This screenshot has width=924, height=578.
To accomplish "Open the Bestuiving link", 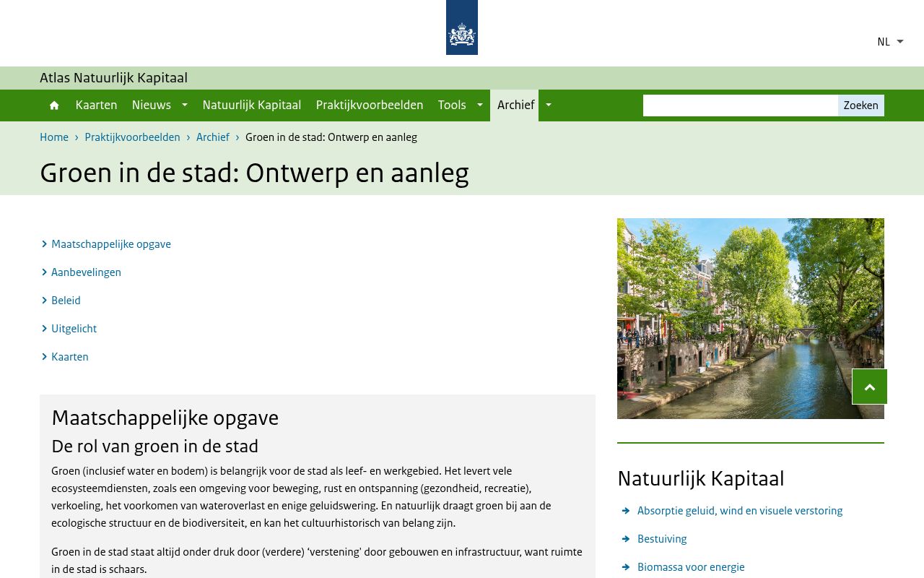I will point(662,539).
